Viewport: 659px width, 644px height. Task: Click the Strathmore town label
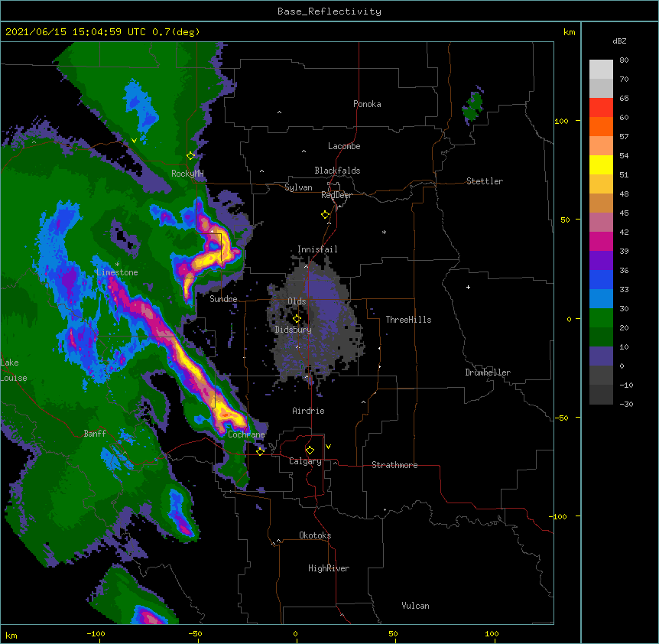coord(394,465)
